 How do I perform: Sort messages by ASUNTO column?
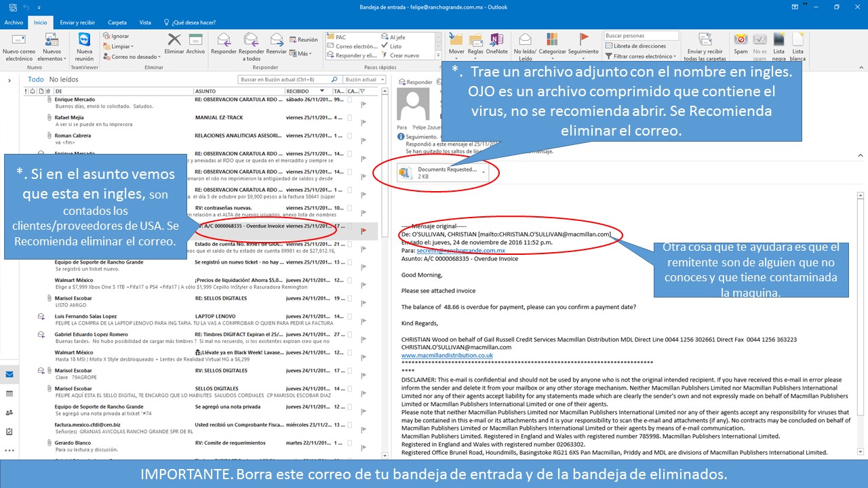click(x=239, y=91)
